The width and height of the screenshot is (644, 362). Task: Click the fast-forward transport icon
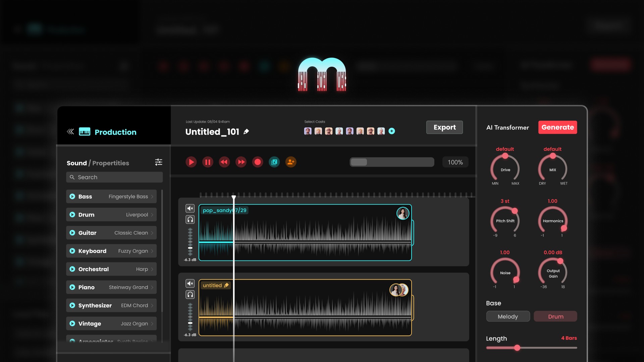point(241,162)
